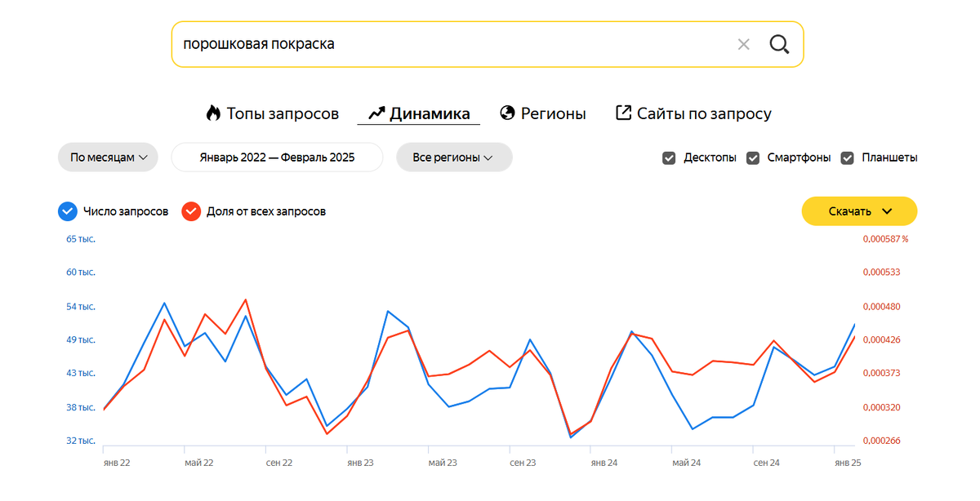Clear the search query with the X icon
980x501 pixels.
coord(743,44)
